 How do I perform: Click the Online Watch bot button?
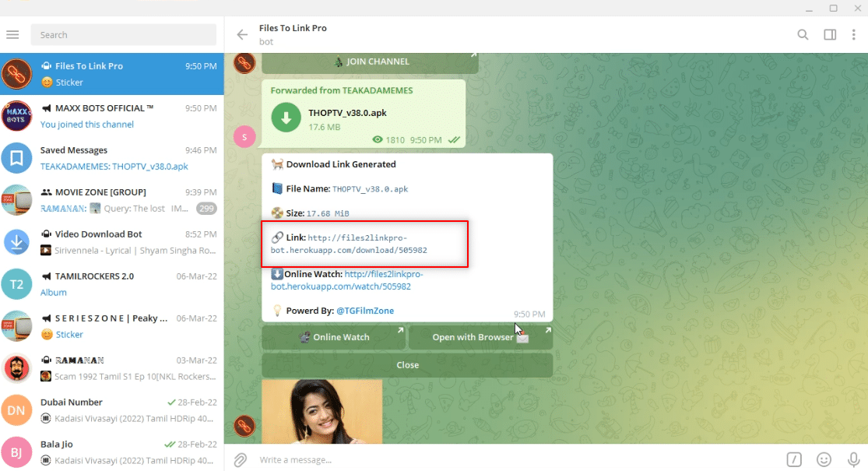click(334, 337)
